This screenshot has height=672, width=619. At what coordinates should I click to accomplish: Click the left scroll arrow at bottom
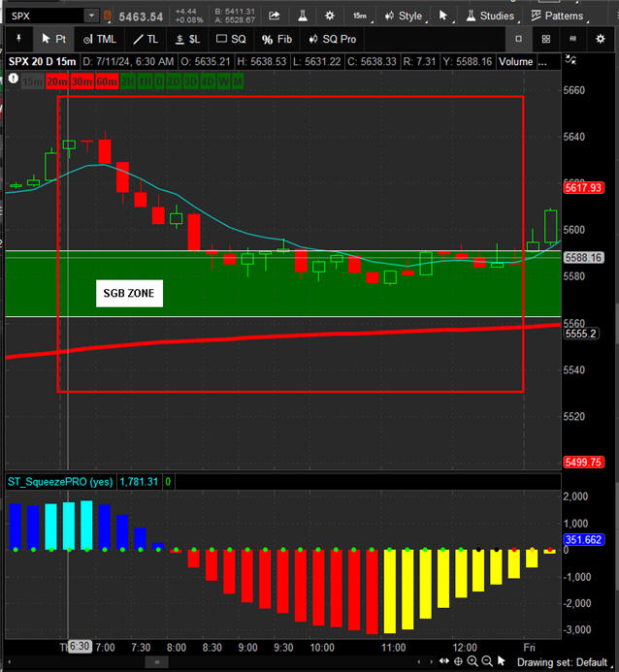10,662
